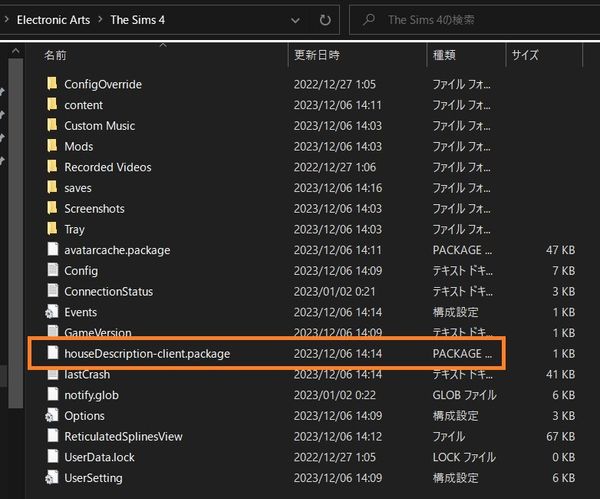The image size is (600, 499).
Task: Go to Electronic Arts in breadcrumb
Action: 54,20
